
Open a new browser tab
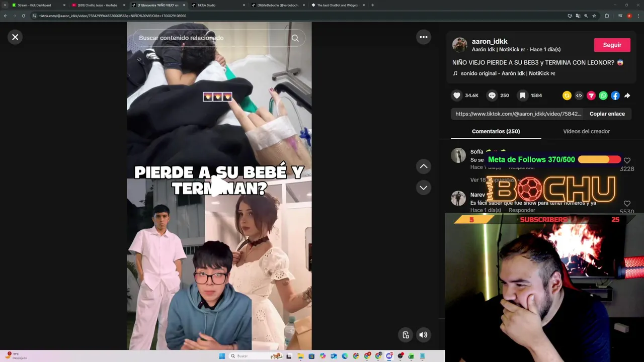372,5
